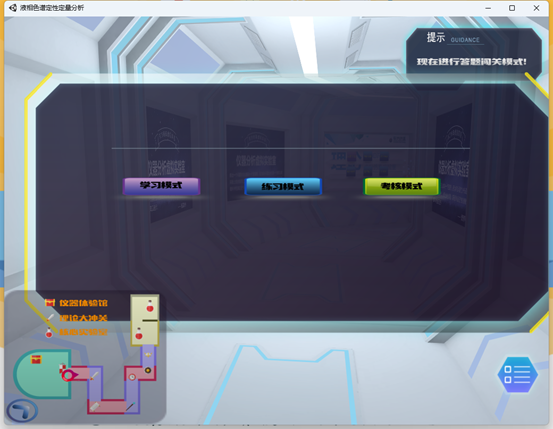
Task: Click the checkered flag marker on minimap
Action: tap(62, 367)
